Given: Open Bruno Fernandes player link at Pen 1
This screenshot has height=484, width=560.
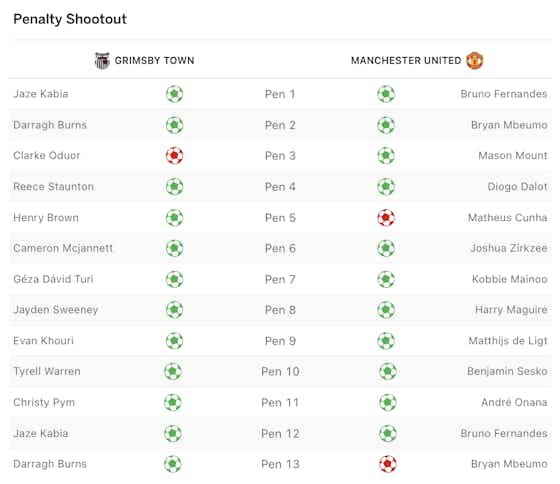Looking at the screenshot, I should pyautogui.click(x=504, y=94).
